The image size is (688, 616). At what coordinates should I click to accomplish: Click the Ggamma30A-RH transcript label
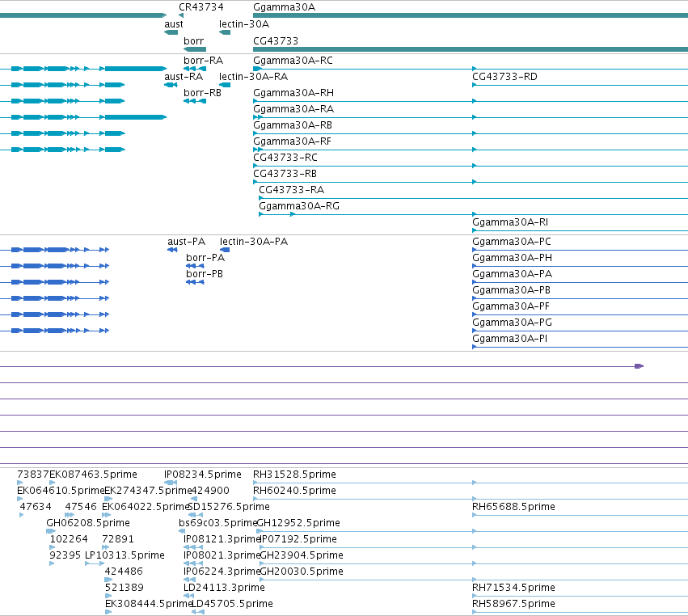(x=293, y=93)
